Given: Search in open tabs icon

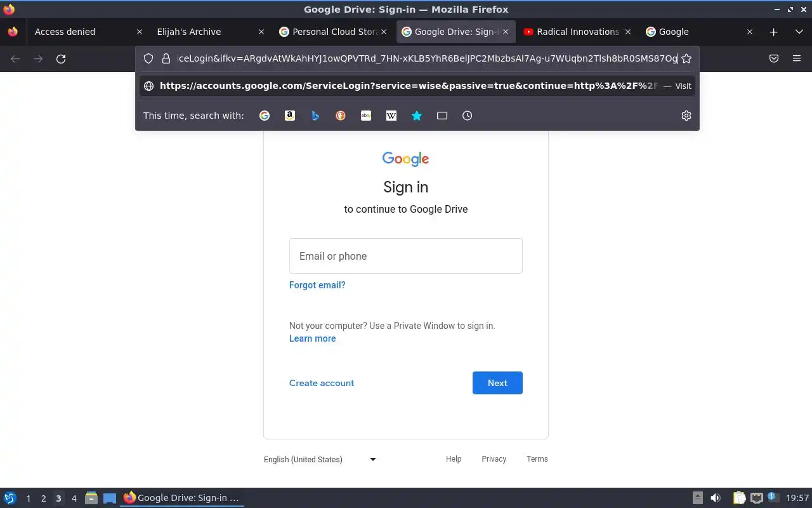Looking at the screenshot, I should tap(442, 116).
